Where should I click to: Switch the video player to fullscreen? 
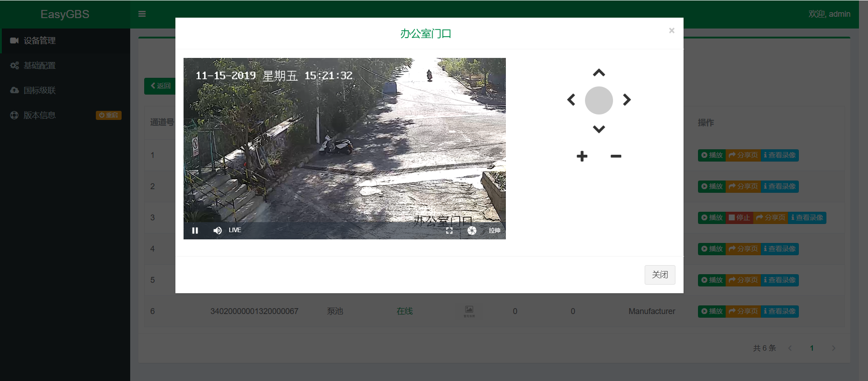[449, 230]
